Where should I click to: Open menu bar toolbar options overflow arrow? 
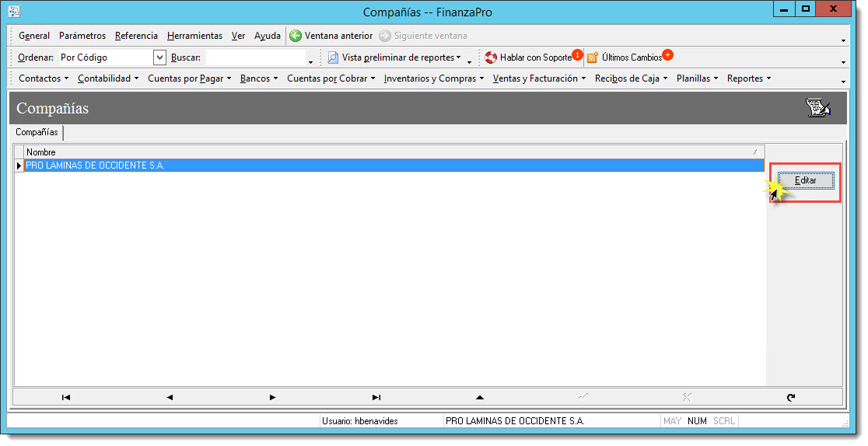(x=843, y=40)
